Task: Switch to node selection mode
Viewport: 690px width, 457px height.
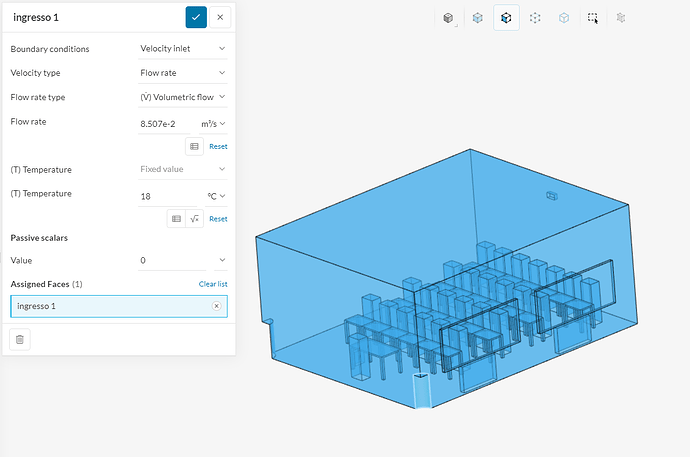Action: 535,18
